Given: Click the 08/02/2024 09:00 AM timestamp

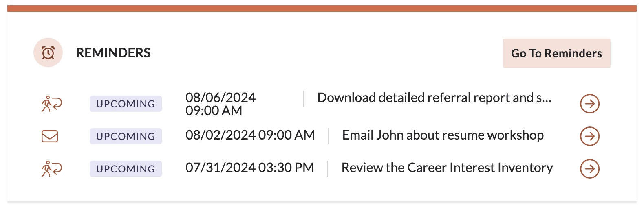Looking at the screenshot, I should [x=250, y=135].
